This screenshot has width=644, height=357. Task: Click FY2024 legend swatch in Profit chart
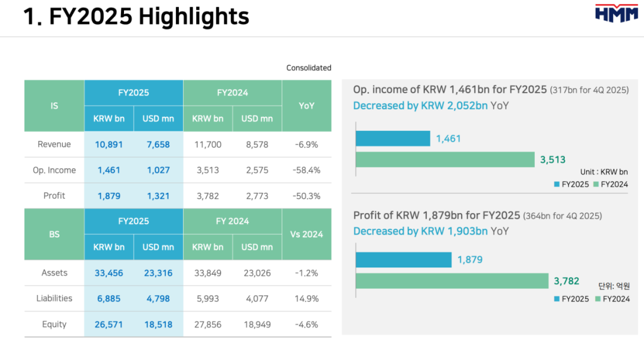pyautogui.click(x=597, y=299)
